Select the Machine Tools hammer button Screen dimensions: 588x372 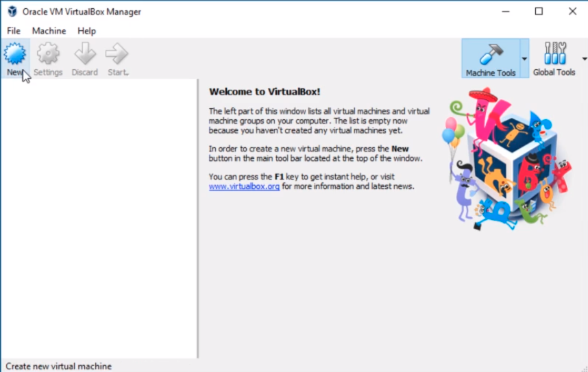tap(490, 59)
